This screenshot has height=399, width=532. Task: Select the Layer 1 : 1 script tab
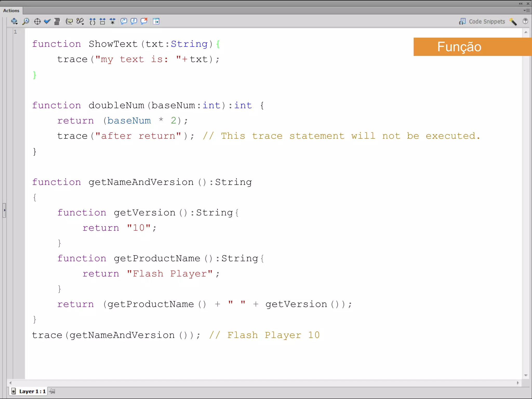pyautogui.click(x=29, y=391)
